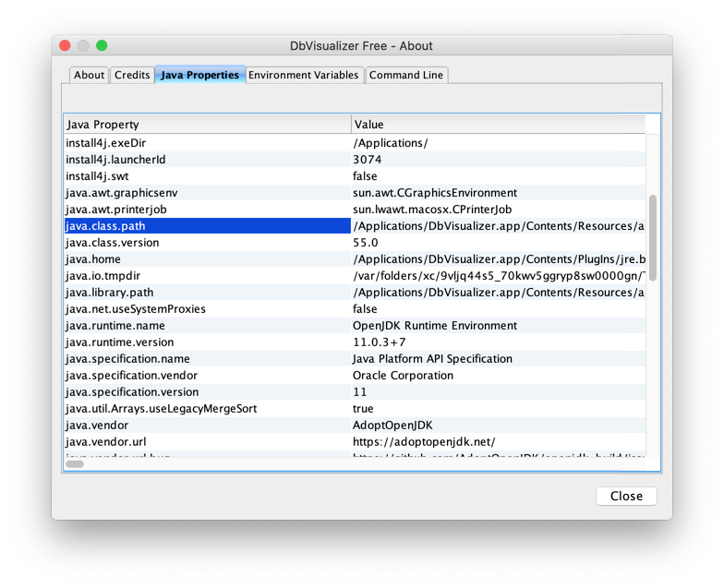Select the java.specification.vendor Oracle Corporation cell
This screenshot has width=724, height=588.
point(404,376)
